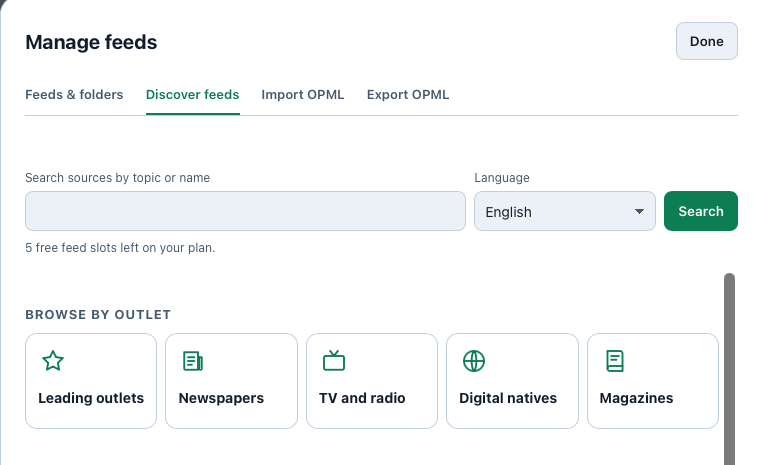Open the Magazines label
This screenshot has height=465, width=761.
pos(636,398)
